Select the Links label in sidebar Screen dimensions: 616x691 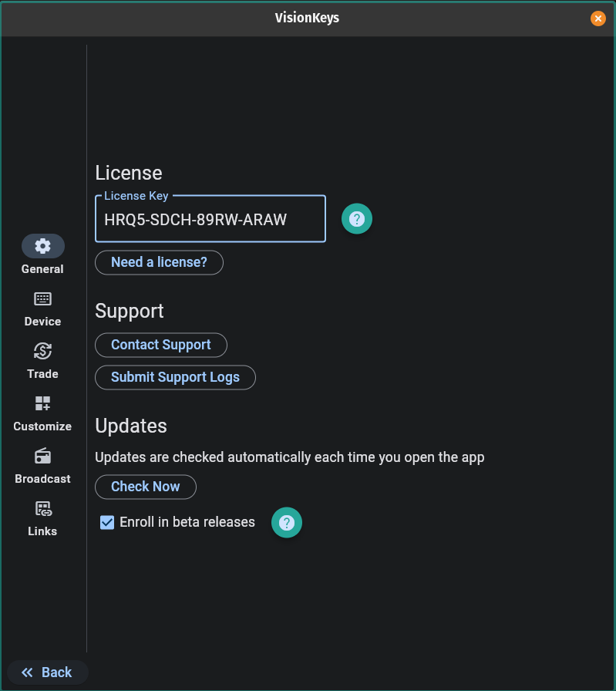point(42,531)
